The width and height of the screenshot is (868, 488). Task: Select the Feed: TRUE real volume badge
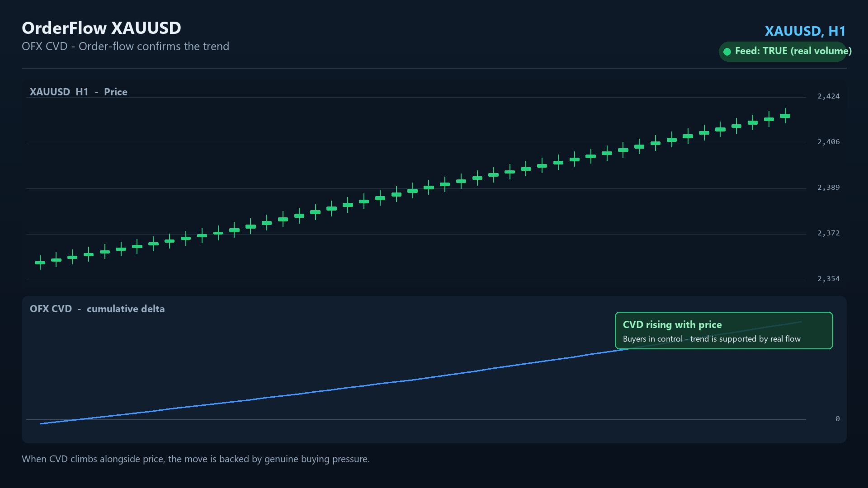coord(783,52)
